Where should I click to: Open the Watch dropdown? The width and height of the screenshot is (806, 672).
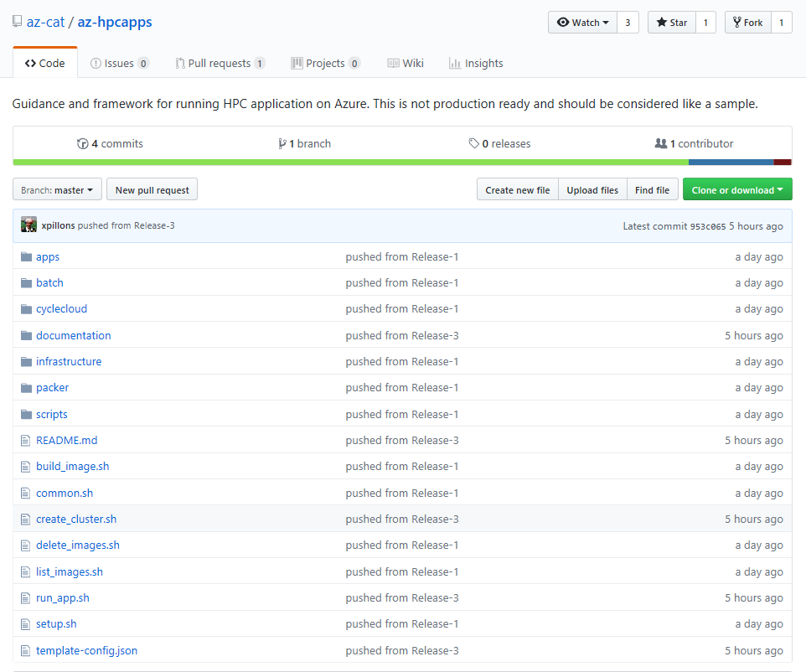click(582, 22)
